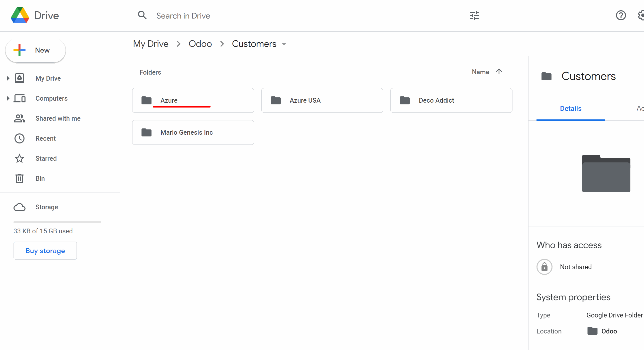Open the settings gear icon
This screenshot has width=644, height=350.
pos(641,15)
